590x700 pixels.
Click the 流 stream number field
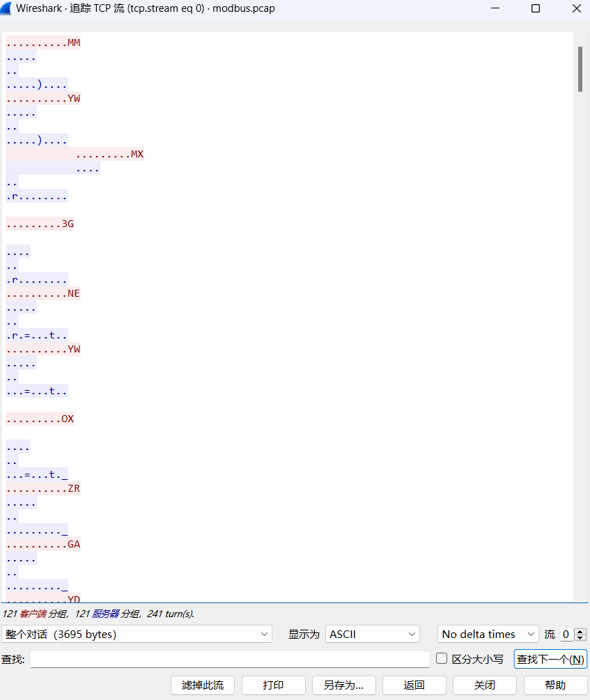click(x=567, y=634)
